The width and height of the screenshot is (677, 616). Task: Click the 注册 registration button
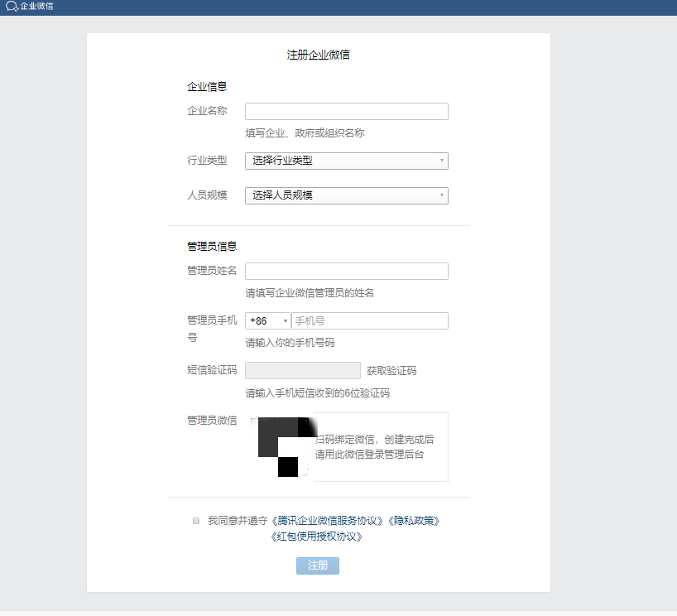[317, 565]
